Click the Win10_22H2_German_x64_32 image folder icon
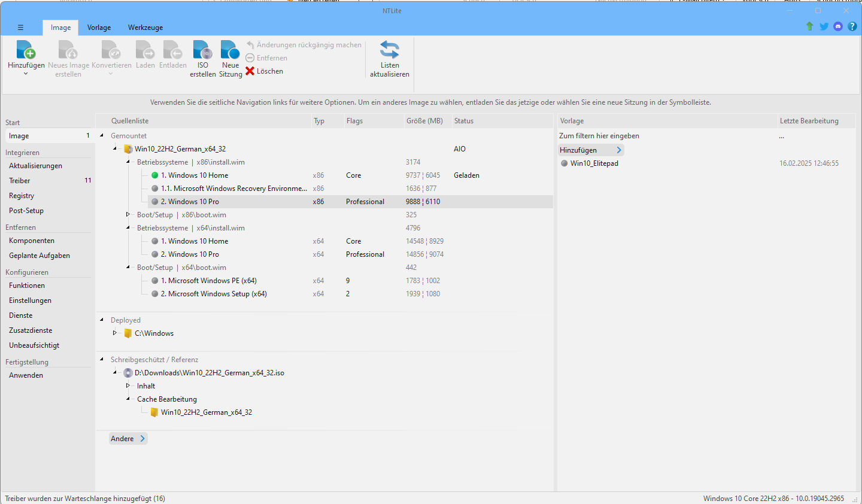 (x=128, y=149)
